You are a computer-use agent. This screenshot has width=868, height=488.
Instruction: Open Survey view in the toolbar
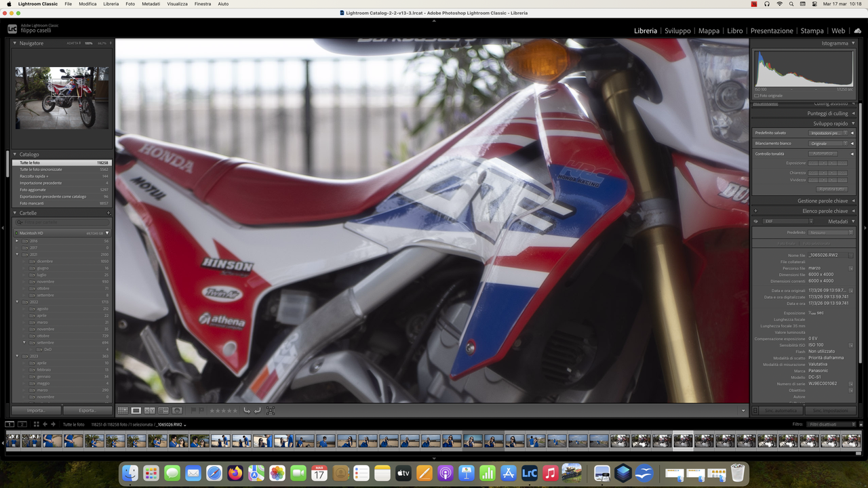click(x=163, y=411)
